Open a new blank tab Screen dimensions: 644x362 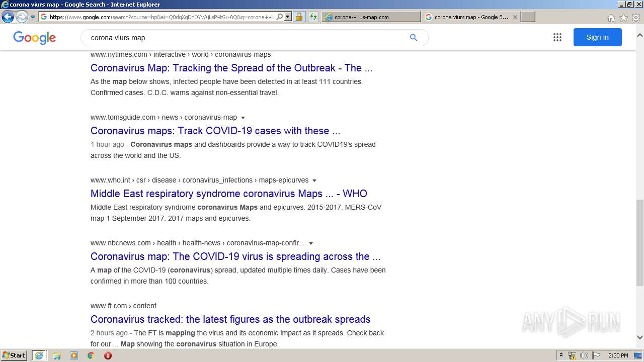coord(528,17)
